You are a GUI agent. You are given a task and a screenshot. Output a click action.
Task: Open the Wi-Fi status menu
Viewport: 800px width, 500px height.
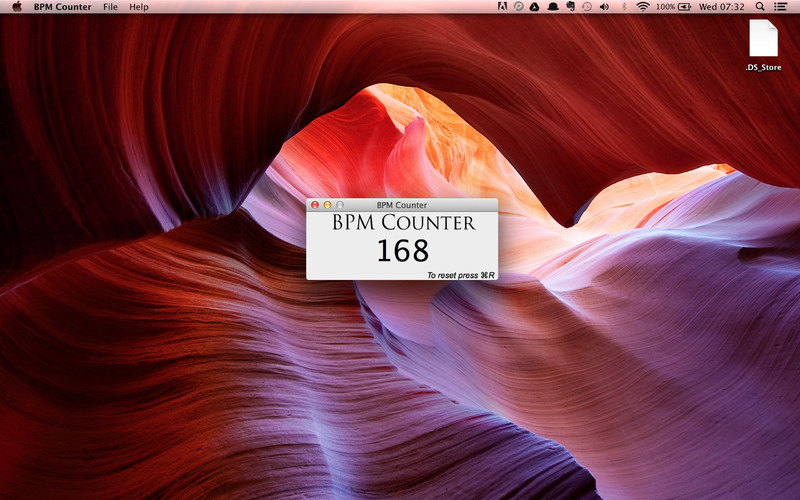(643, 7)
